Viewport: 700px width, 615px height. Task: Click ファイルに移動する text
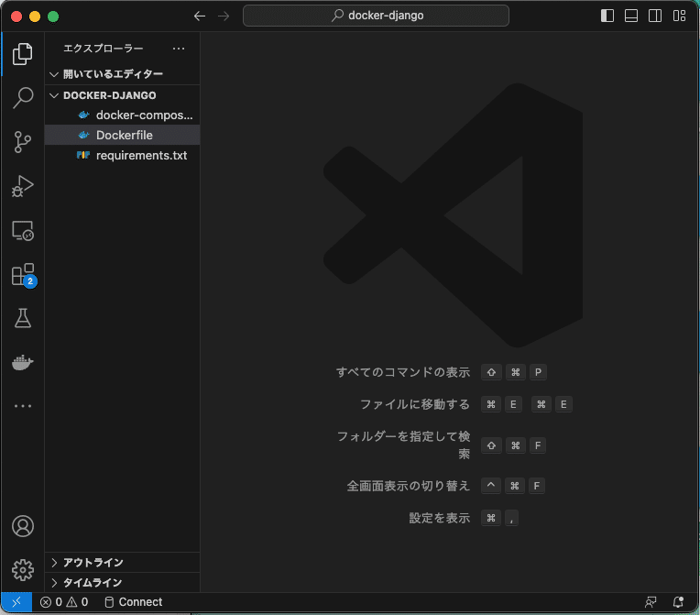pyautogui.click(x=415, y=404)
